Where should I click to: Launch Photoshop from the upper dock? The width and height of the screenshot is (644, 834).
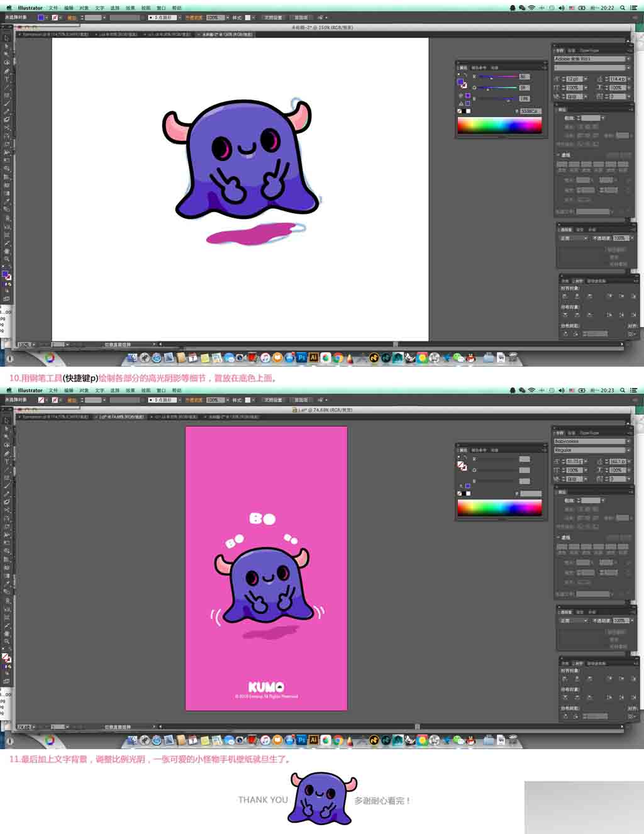tap(302, 357)
